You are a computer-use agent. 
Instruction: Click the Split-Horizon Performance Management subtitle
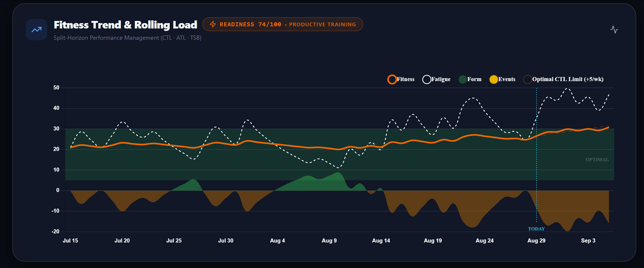pyautogui.click(x=128, y=38)
